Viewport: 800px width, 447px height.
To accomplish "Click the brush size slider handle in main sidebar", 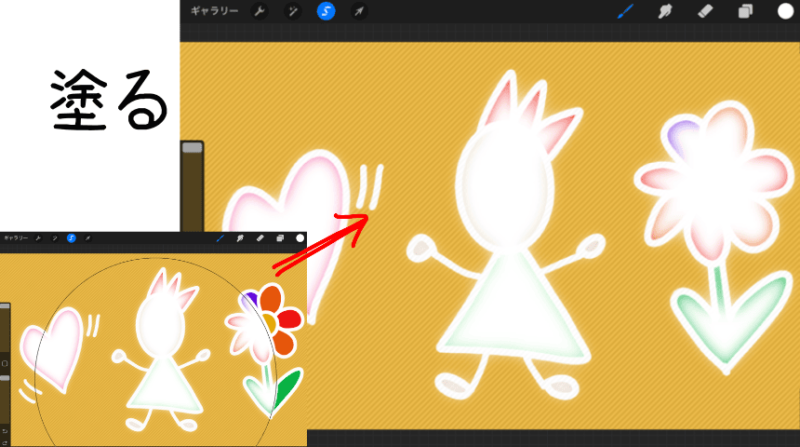I will tap(192, 147).
